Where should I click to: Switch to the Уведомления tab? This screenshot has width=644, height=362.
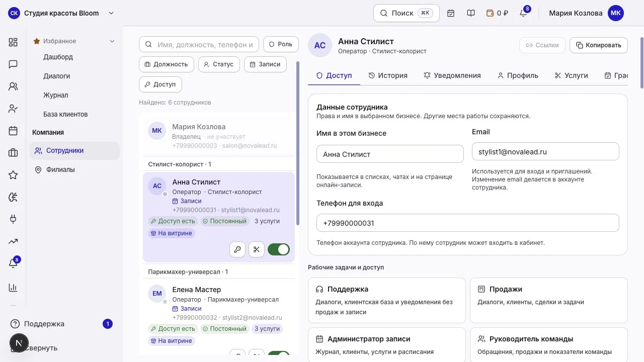point(452,75)
